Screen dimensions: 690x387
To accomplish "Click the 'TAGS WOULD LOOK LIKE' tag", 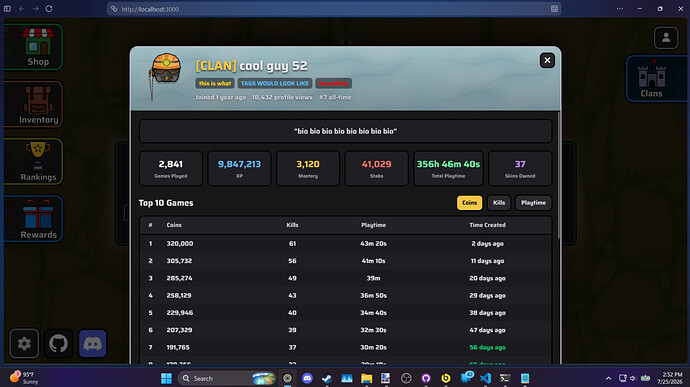I will (x=275, y=83).
